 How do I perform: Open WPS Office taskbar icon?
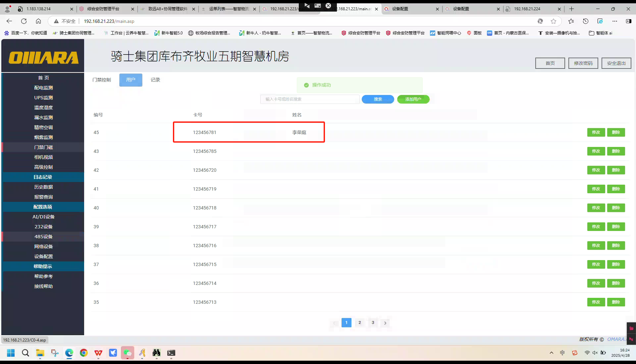[x=98, y=353]
